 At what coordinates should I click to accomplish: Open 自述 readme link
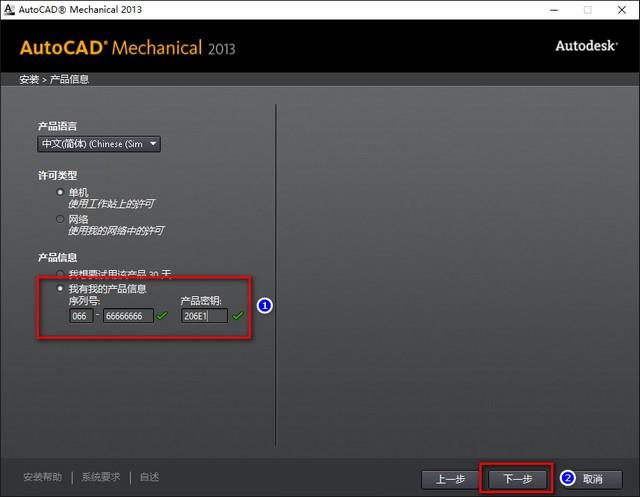(149, 477)
